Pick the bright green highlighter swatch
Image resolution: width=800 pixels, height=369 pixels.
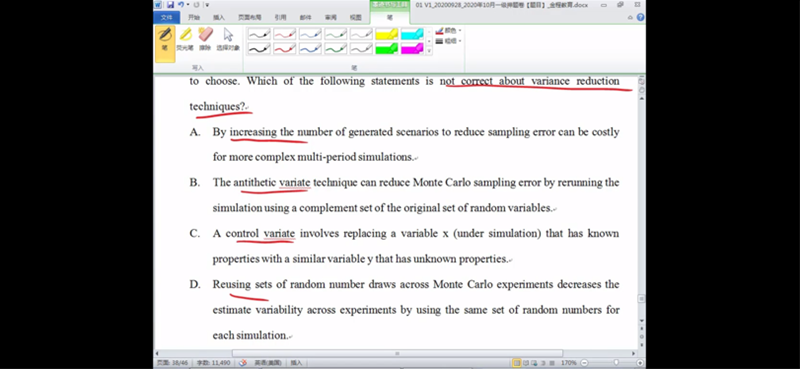(387, 48)
